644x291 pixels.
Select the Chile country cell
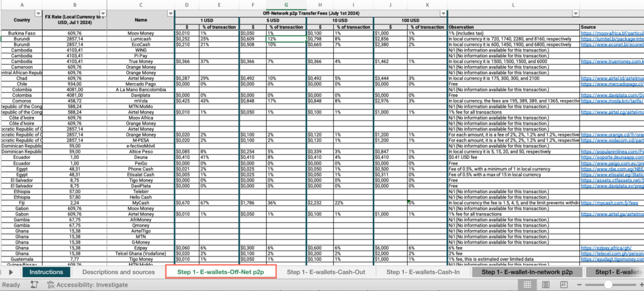[x=21, y=84]
